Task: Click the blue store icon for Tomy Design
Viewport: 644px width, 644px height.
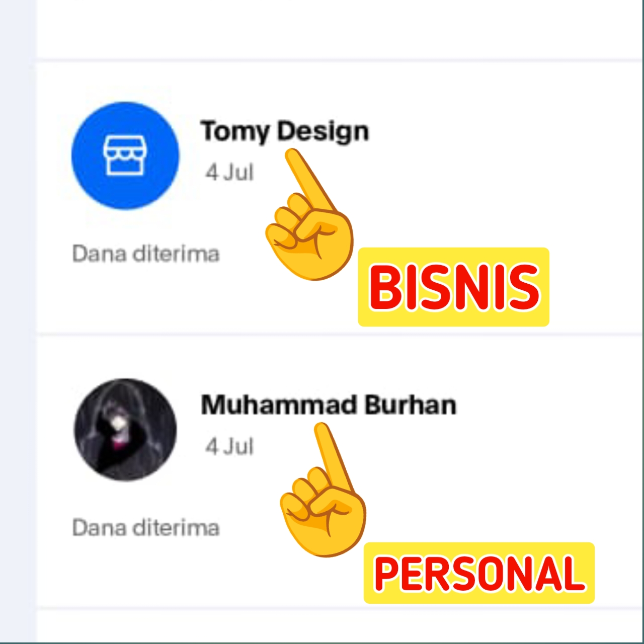Action: (125, 155)
